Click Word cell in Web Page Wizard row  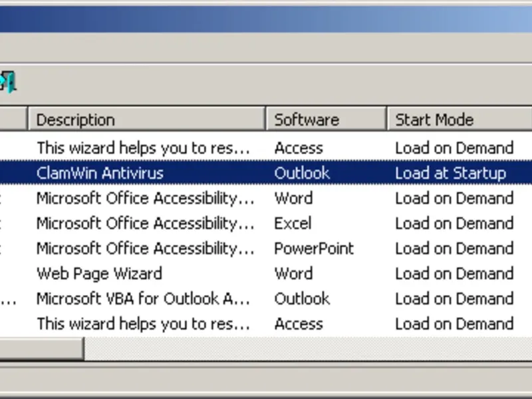click(293, 273)
